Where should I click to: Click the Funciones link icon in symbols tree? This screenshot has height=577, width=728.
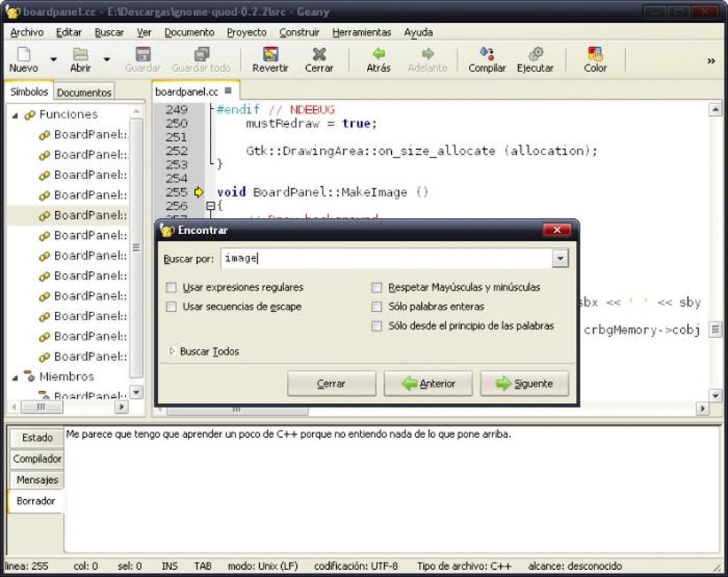coord(30,115)
